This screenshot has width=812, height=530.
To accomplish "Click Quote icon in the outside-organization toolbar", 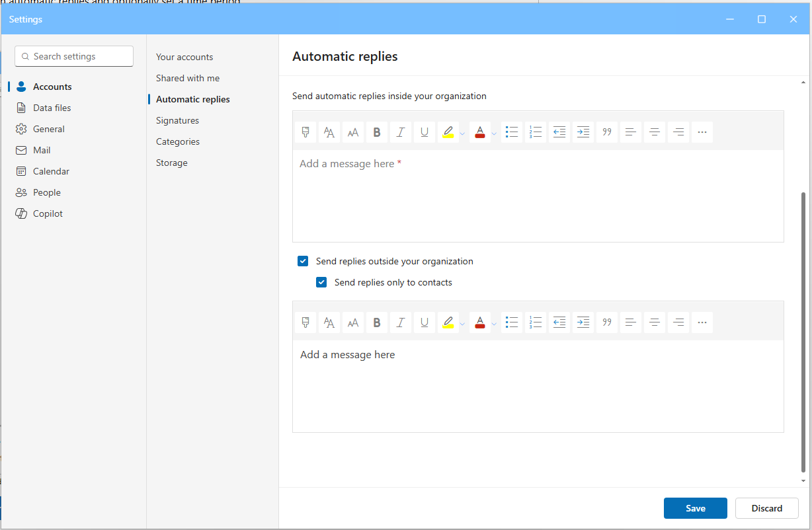I will pyautogui.click(x=607, y=322).
